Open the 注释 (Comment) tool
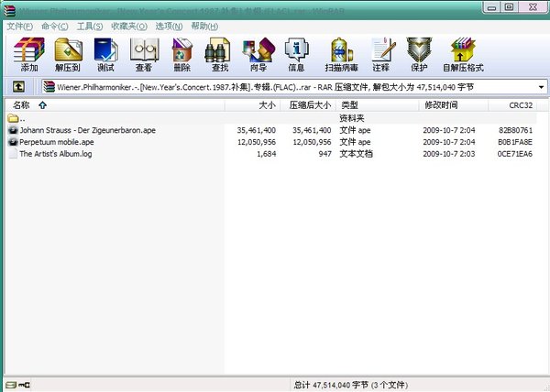Viewport: 550px width, 392px height. (x=382, y=54)
